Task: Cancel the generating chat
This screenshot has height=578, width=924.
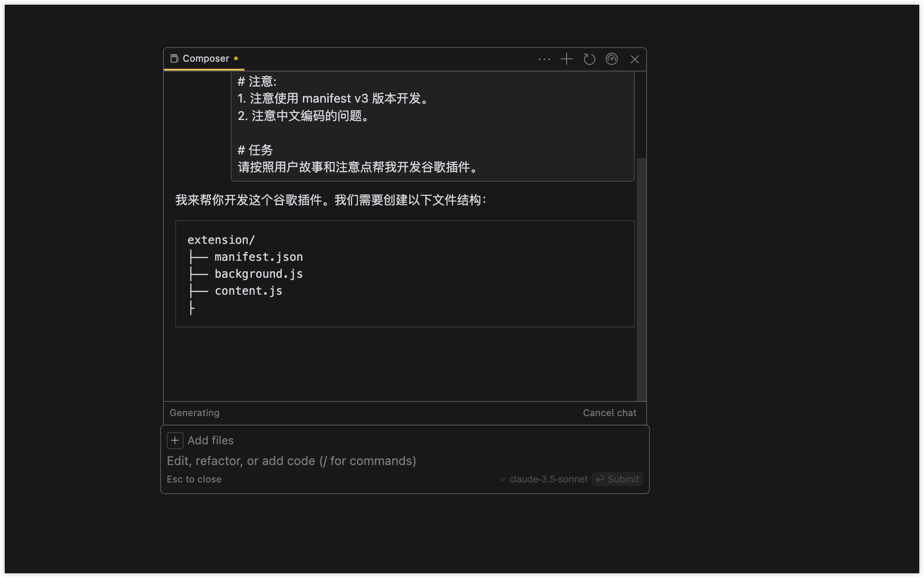Action: click(x=609, y=413)
